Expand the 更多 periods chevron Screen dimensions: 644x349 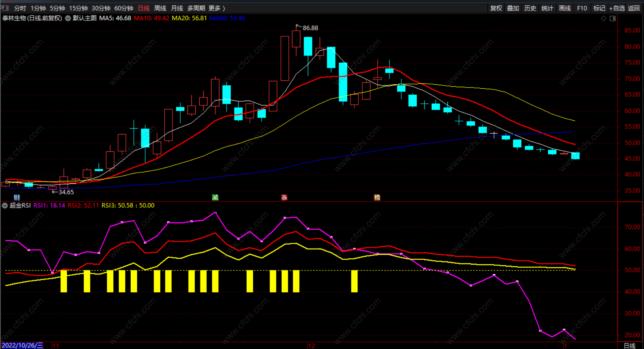pyautogui.click(x=224, y=8)
